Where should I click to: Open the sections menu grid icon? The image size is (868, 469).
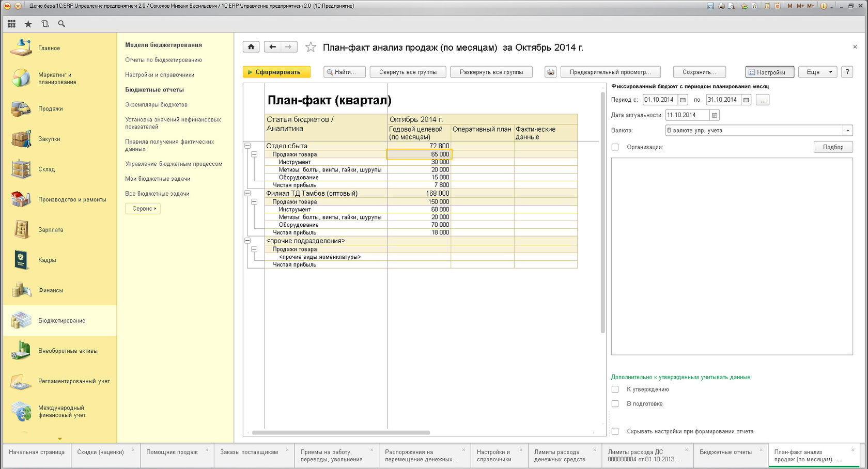(11, 24)
